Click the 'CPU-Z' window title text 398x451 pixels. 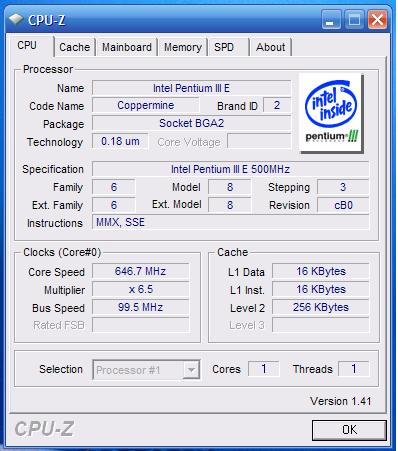point(46,20)
